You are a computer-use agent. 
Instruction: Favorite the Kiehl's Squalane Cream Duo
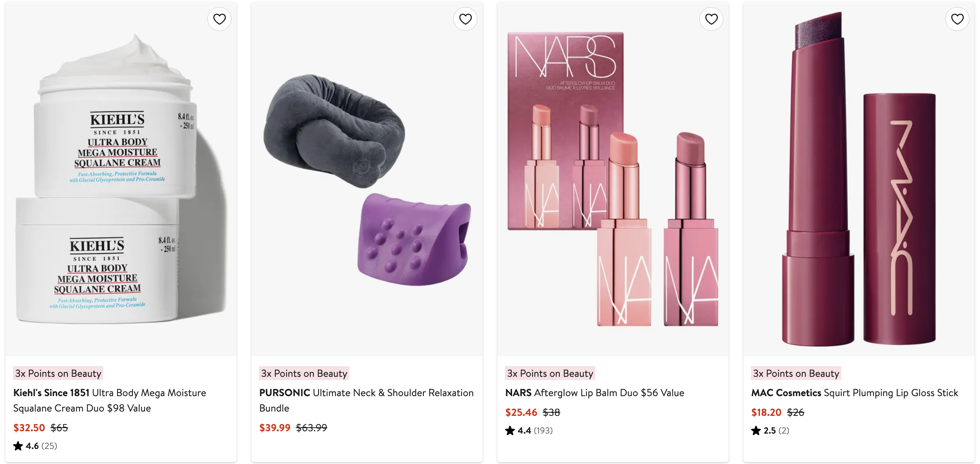pyautogui.click(x=219, y=19)
